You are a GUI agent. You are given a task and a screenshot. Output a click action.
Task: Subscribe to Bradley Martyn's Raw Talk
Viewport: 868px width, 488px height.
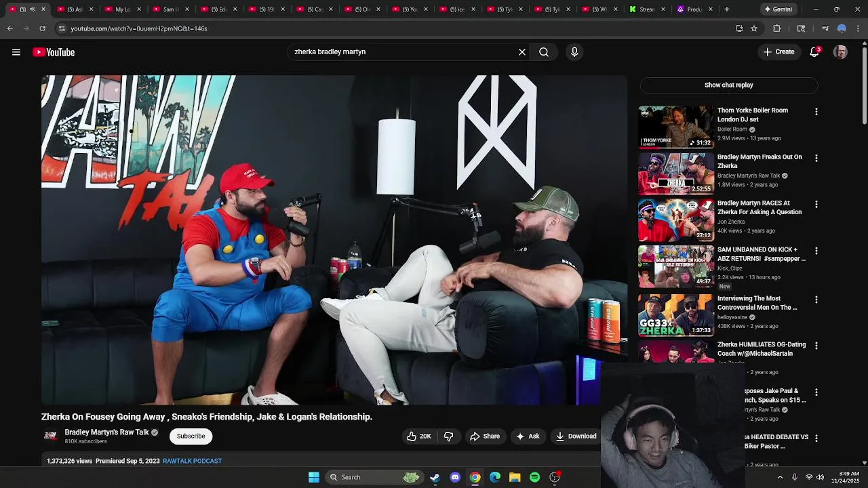[x=191, y=436]
